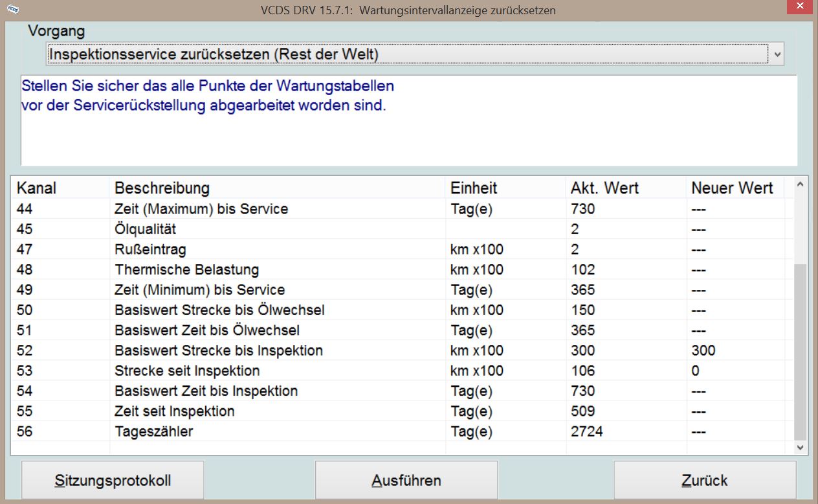Screen dimensions: 818x504
Task: Click unit Tag(e) in Tageszähler row
Action: click(x=471, y=431)
